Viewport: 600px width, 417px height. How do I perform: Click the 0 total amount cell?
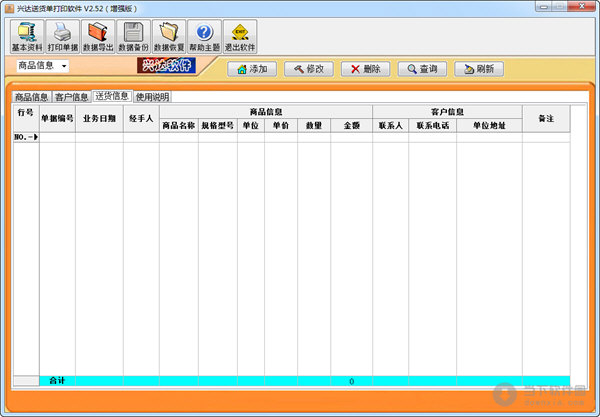pyautogui.click(x=351, y=381)
